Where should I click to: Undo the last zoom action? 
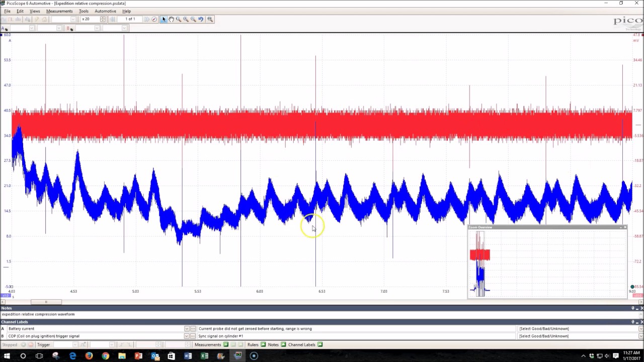[201, 19]
